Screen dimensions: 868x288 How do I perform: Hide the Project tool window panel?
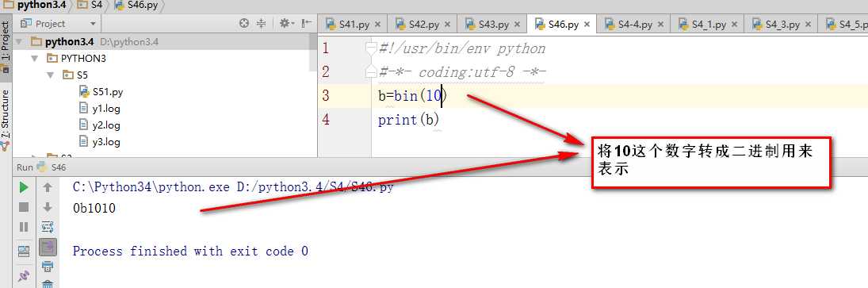pyautogui.click(x=306, y=23)
